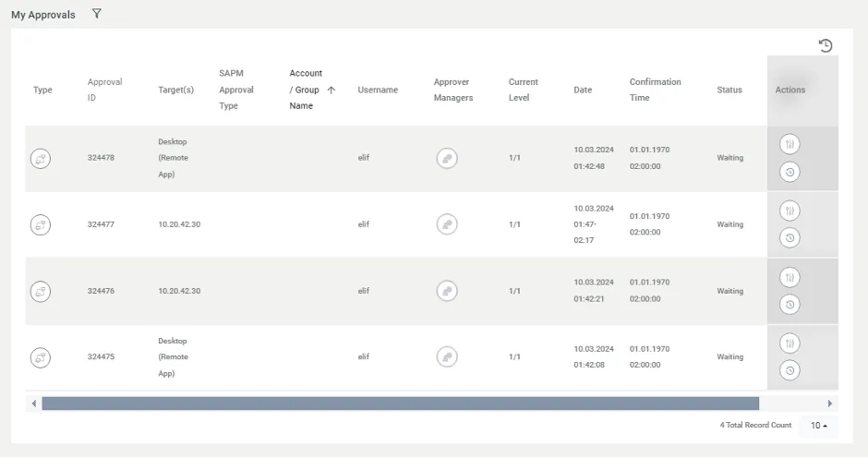Click target 10.20.42.30 in row 324476
Viewport: 868px width, 458px height.
[x=179, y=291]
